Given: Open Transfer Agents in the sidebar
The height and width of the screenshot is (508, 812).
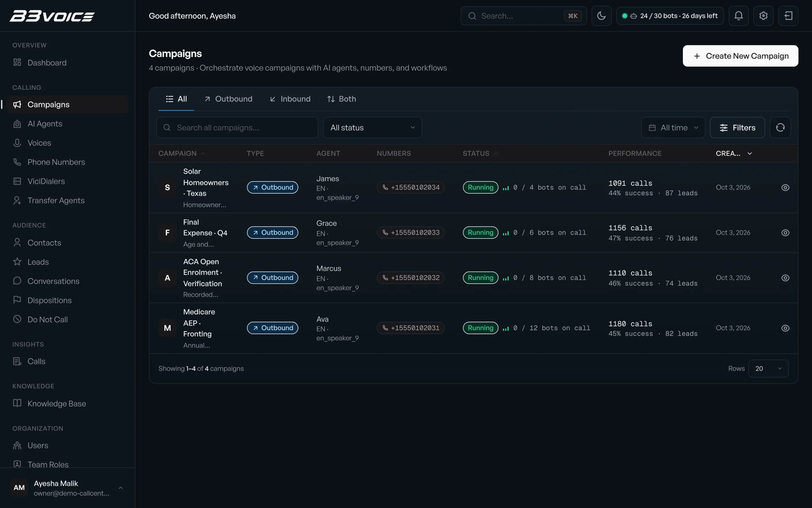Looking at the screenshot, I should (67, 200).
